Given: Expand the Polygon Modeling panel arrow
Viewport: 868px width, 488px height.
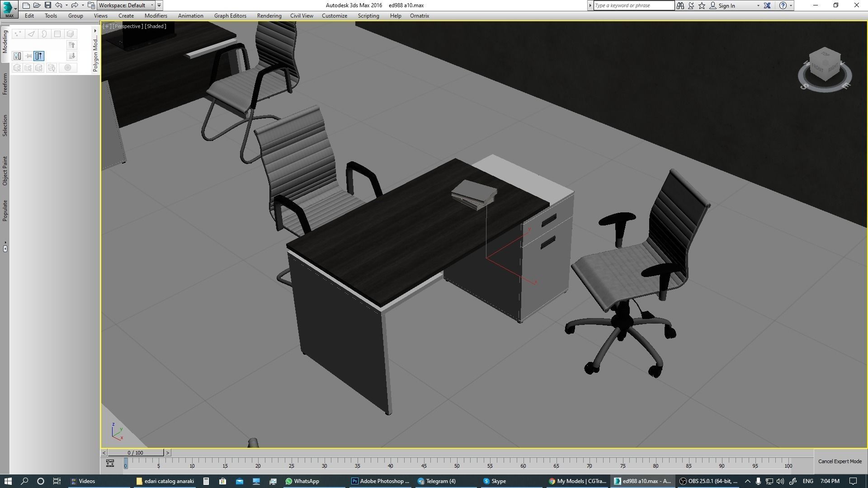Looking at the screenshot, I should 95,31.
